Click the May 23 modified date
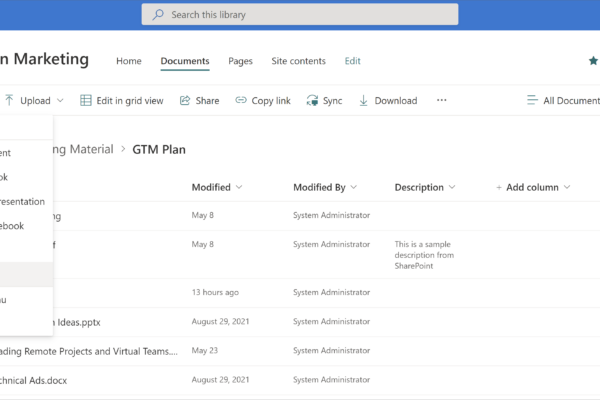 (205, 350)
